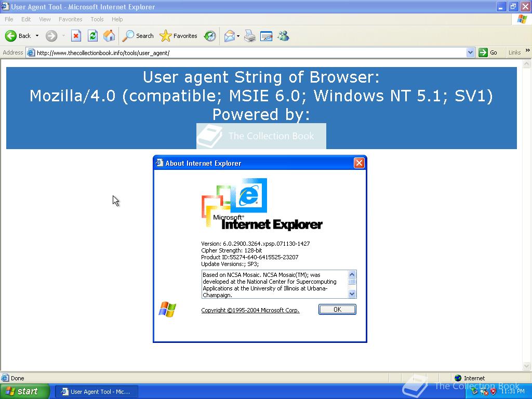Expand the Links toolbar chevron
The height and width of the screenshot is (399, 532).
pyautogui.click(x=528, y=50)
